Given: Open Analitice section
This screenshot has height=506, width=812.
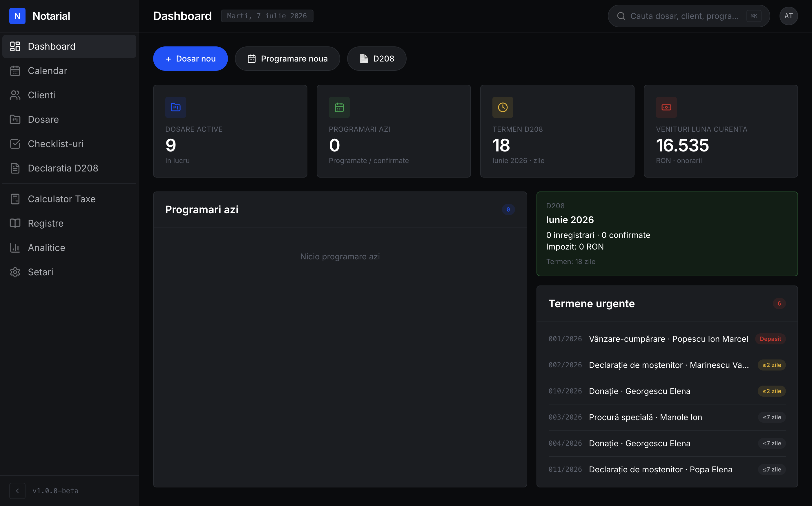Looking at the screenshot, I should (x=69, y=248).
